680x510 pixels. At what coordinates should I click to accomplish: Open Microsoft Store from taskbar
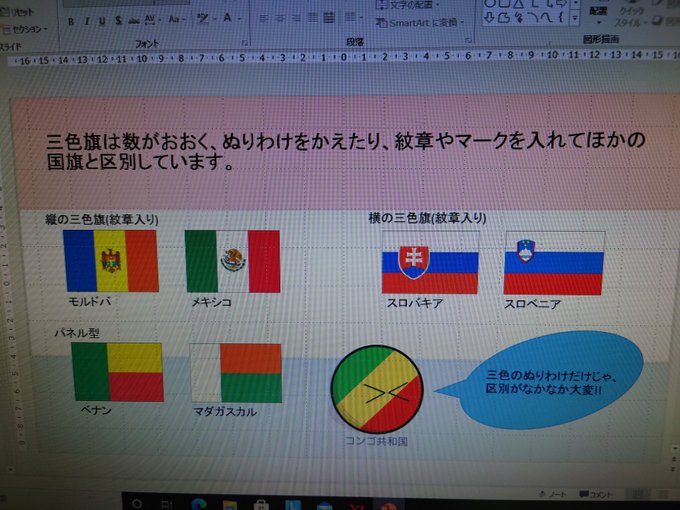tap(261, 505)
